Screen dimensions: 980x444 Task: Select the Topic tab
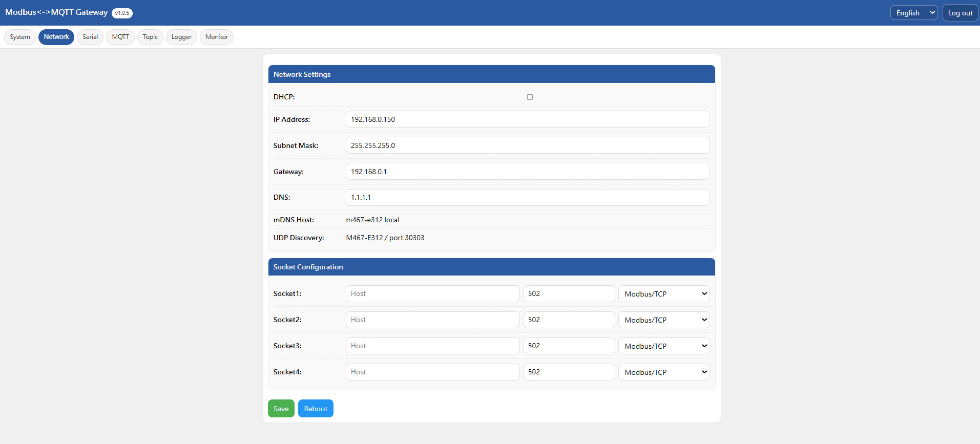coord(150,37)
